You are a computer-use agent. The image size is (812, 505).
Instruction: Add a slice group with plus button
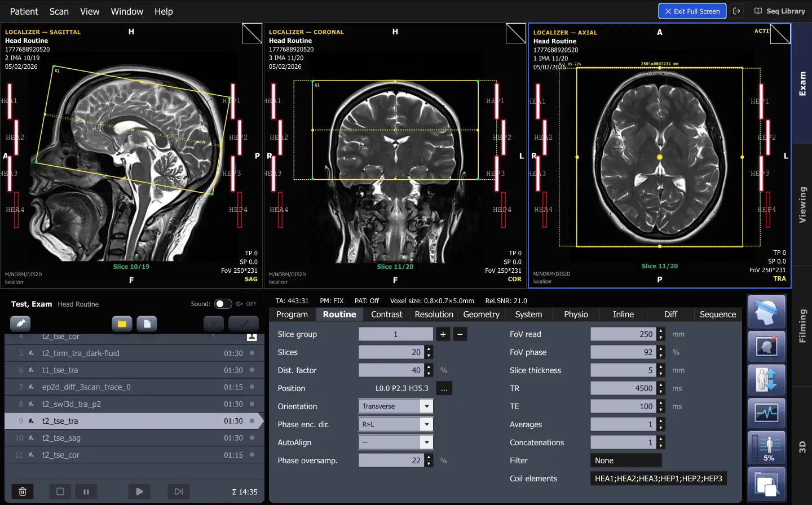[443, 334]
